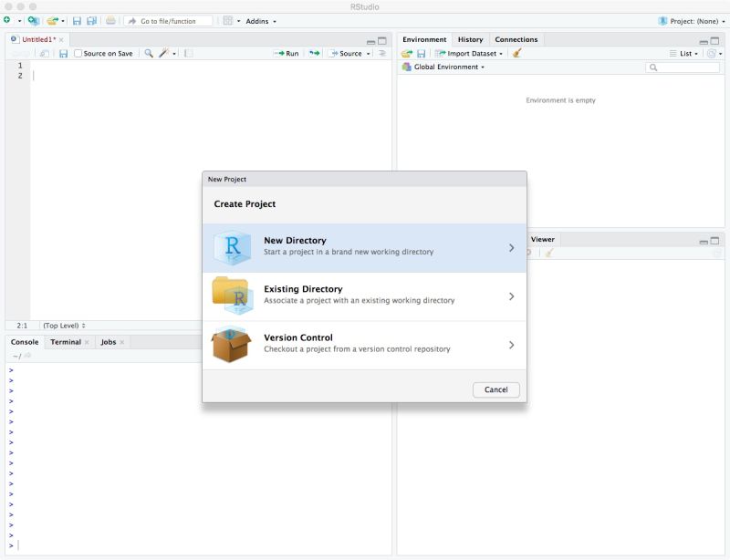The image size is (730, 560).
Task: Switch to the Console tab
Action: [25, 342]
